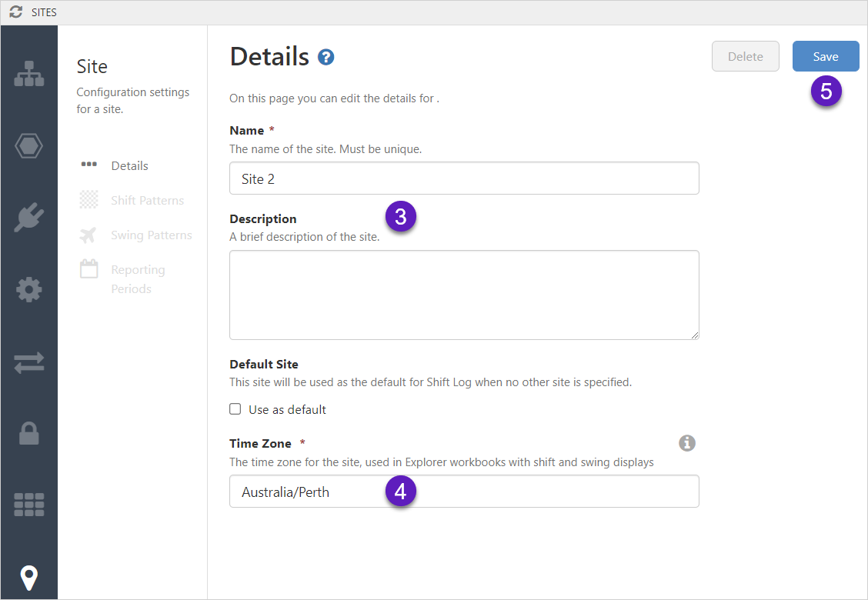Select the plug connector sidebar icon
The height and width of the screenshot is (600, 868).
click(x=29, y=218)
